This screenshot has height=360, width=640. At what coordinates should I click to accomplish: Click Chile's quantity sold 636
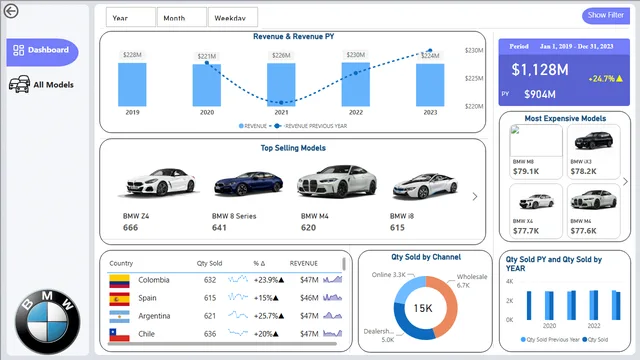coord(210,334)
